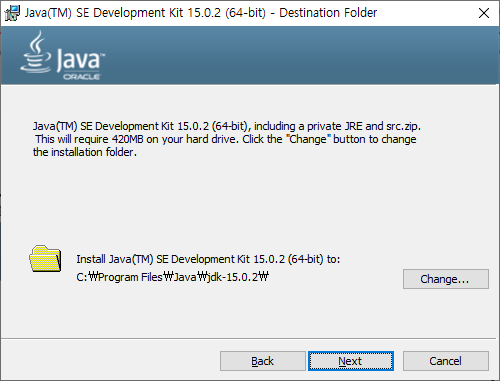Close the installer window
This screenshot has width=500, height=381.
coord(484,13)
